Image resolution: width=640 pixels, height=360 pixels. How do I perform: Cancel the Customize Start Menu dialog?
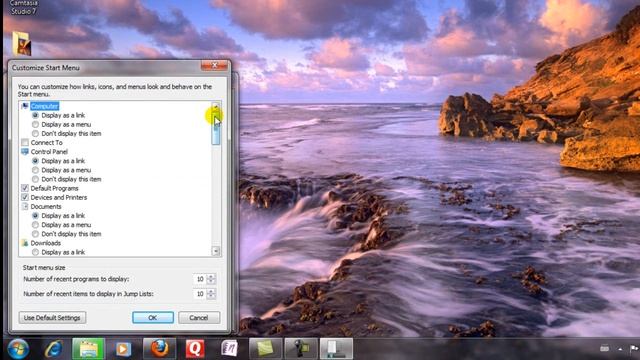coord(199,318)
